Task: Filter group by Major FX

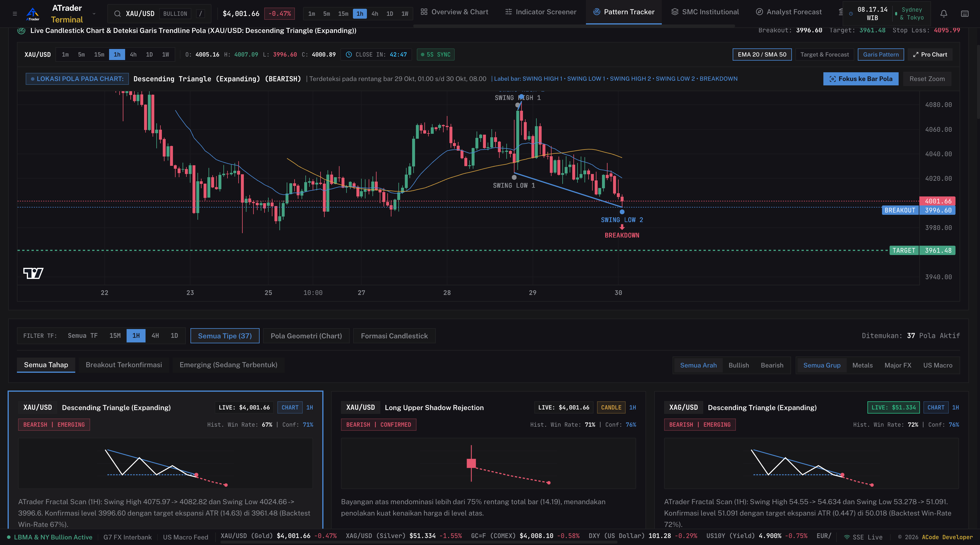Action: pyautogui.click(x=898, y=365)
